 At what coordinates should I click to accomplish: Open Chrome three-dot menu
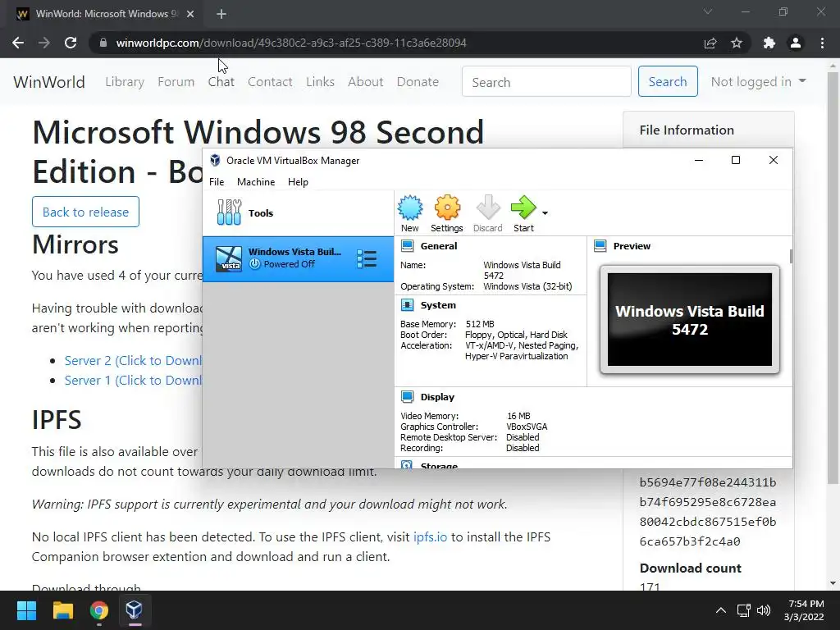click(822, 43)
